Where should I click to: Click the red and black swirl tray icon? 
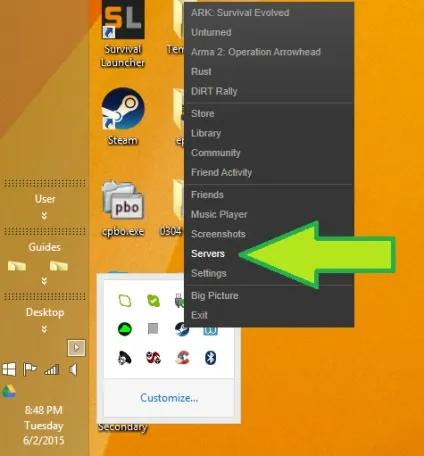tap(153, 358)
